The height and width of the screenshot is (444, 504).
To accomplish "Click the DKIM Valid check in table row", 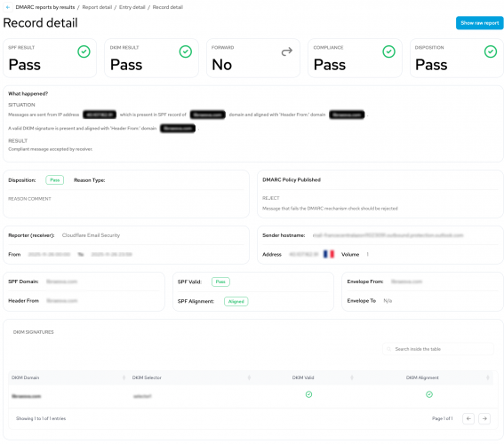I will click(308, 394).
